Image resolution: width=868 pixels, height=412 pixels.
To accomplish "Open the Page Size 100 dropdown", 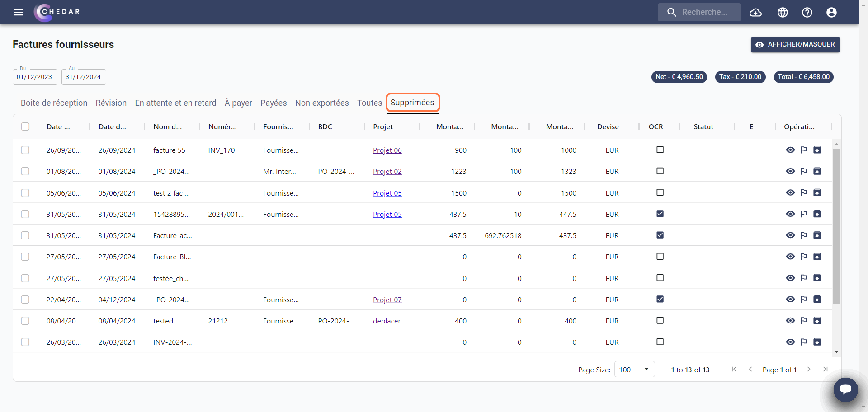I will coord(634,370).
